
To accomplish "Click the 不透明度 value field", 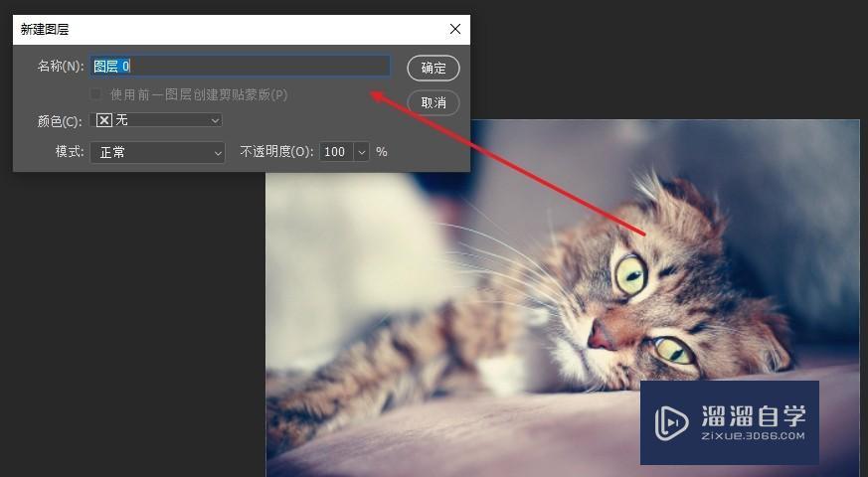I will pos(336,152).
